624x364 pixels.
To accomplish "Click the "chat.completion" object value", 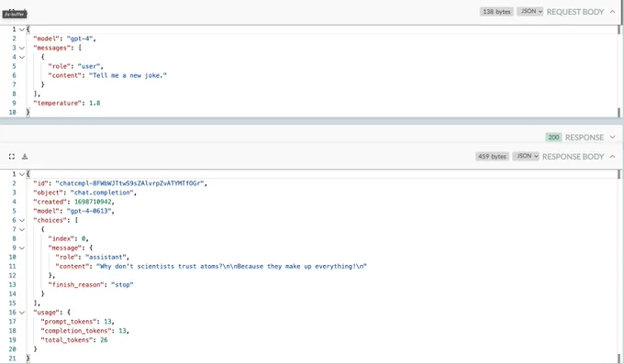I will coord(102,193).
